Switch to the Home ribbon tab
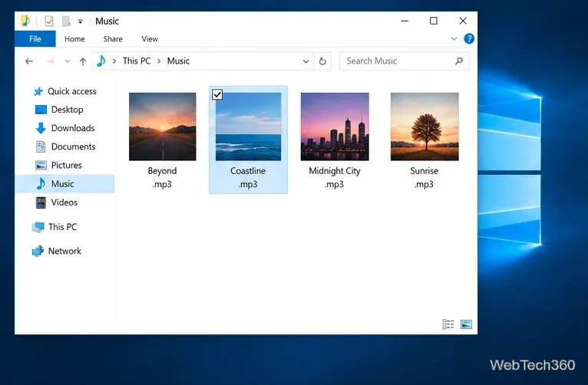Screen dimensions: 588x385 pyautogui.click(x=74, y=39)
